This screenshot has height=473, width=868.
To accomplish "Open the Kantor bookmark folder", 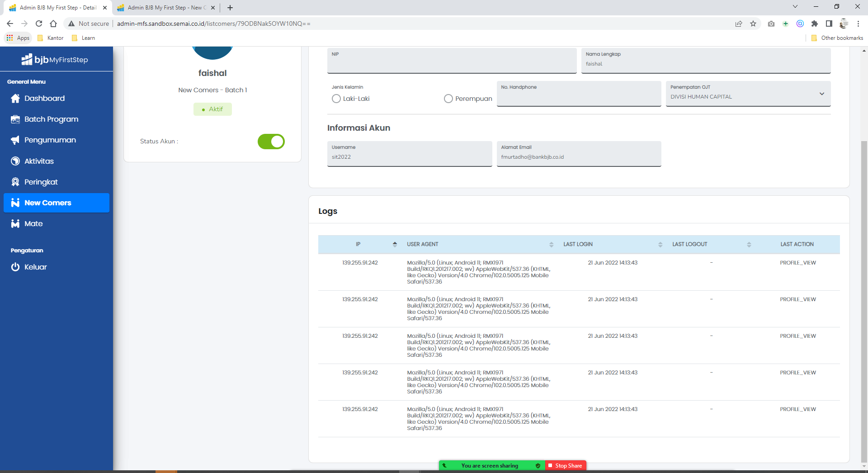I will (x=51, y=38).
